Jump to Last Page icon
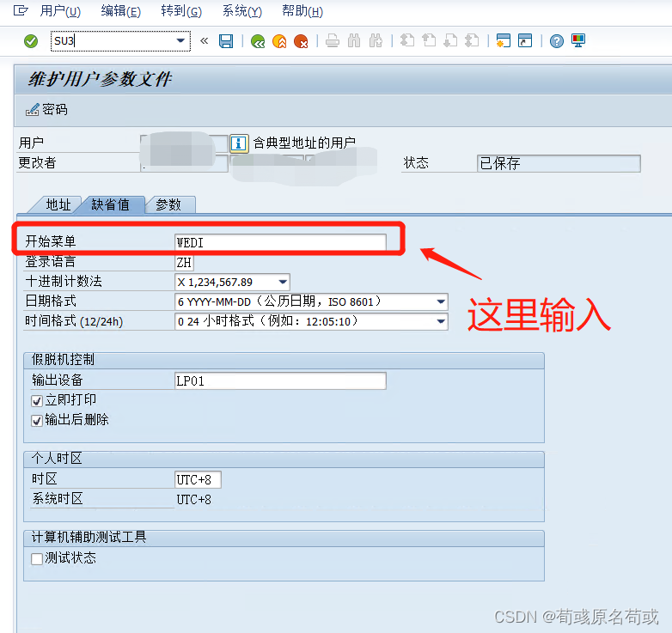Image resolution: width=672 pixels, height=633 pixels. coord(472,41)
